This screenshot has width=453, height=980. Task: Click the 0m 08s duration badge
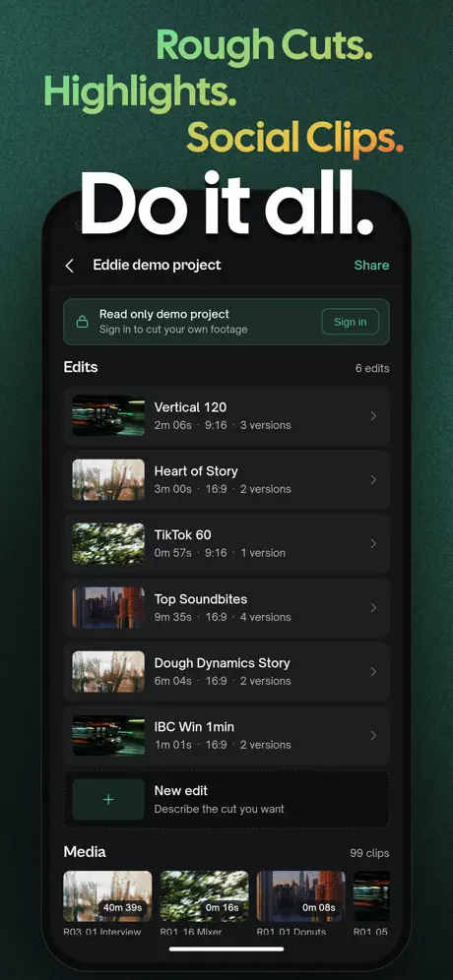[x=319, y=907]
